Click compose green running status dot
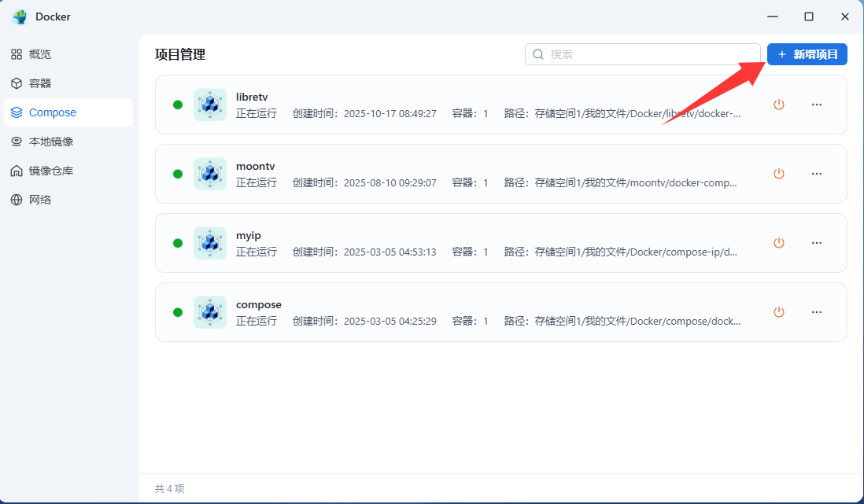 click(177, 312)
